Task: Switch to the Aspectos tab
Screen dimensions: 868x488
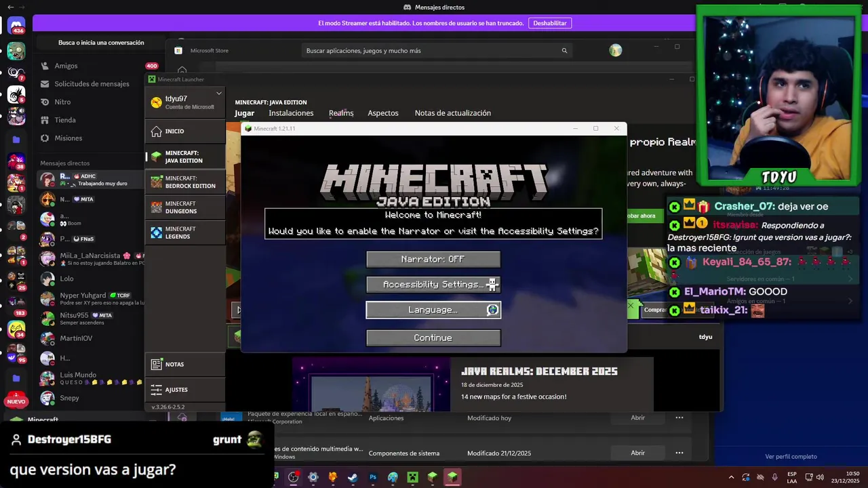Action: point(383,113)
